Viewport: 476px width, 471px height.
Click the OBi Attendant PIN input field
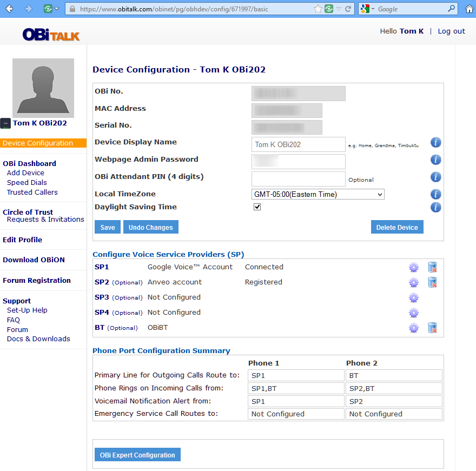pos(298,179)
